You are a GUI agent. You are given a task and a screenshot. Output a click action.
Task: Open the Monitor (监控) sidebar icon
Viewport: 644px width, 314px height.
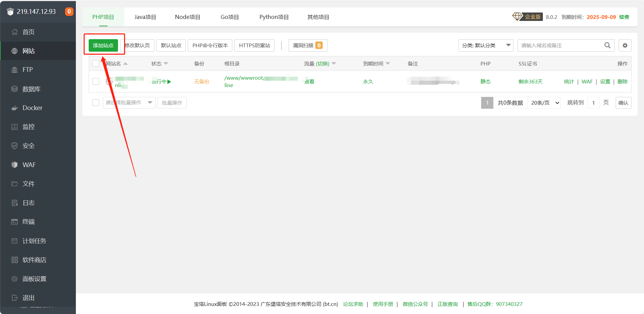(14, 127)
